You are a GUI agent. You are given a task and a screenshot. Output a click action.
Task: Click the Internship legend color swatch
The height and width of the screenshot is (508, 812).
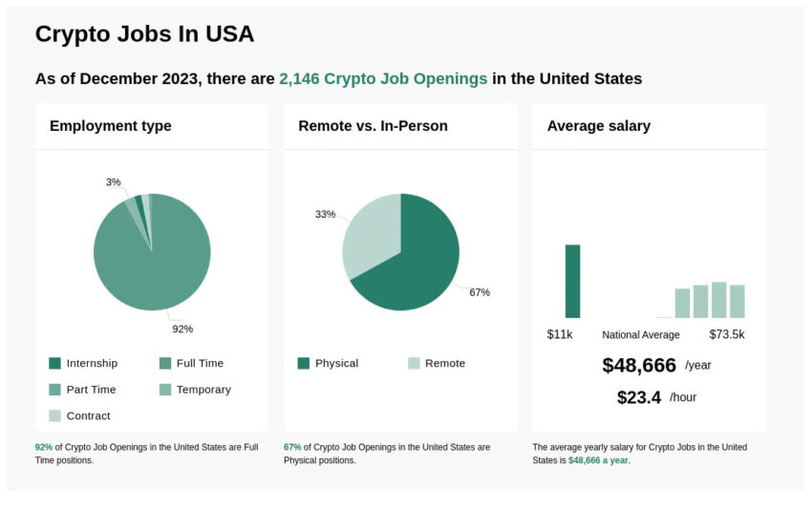pyautogui.click(x=54, y=363)
